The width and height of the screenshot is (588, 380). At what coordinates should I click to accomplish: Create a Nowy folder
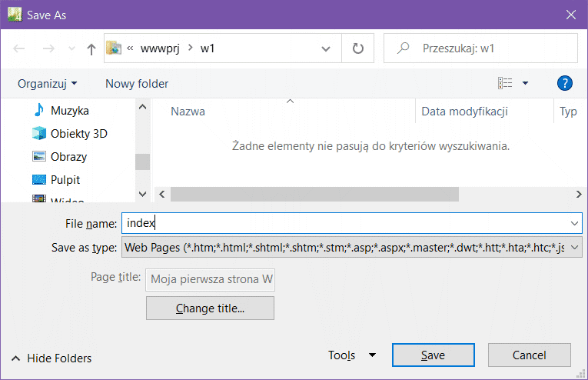click(x=137, y=83)
